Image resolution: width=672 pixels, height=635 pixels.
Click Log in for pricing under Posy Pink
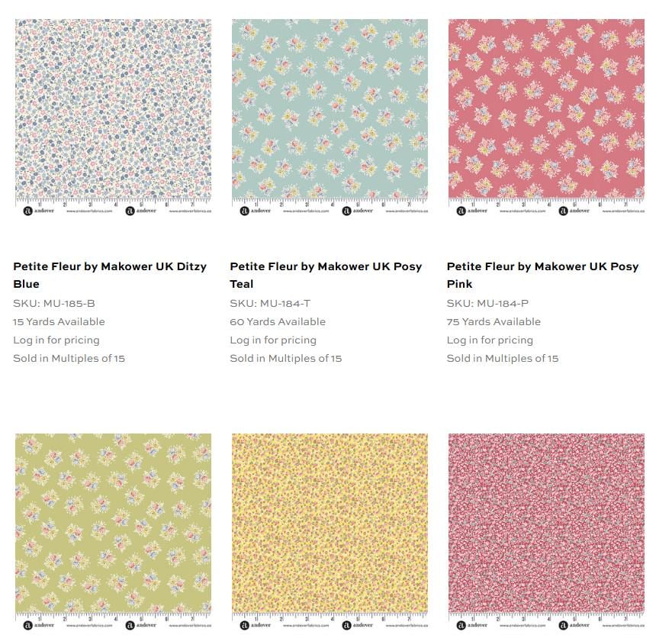click(490, 340)
